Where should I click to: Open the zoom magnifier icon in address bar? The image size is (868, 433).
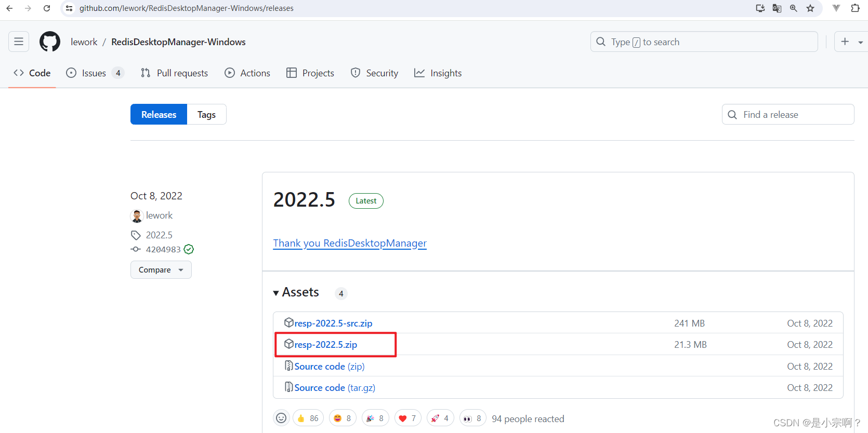pyautogui.click(x=794, y=8)
